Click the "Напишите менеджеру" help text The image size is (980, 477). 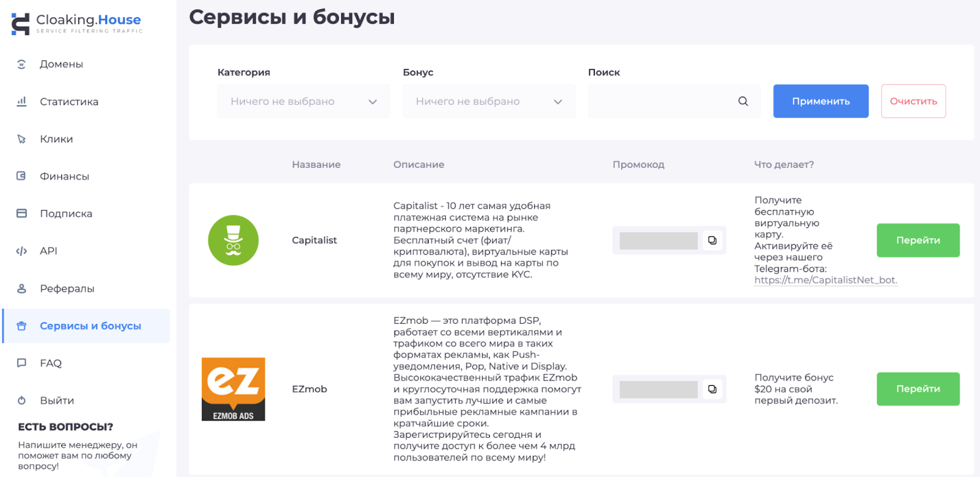(78, 456)
